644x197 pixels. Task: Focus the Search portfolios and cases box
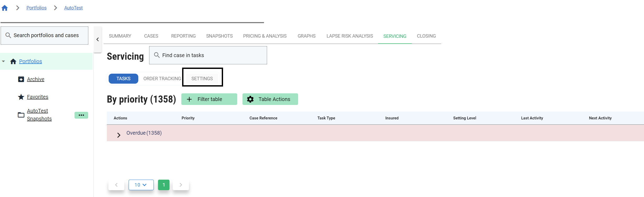[x=45, y=36]
